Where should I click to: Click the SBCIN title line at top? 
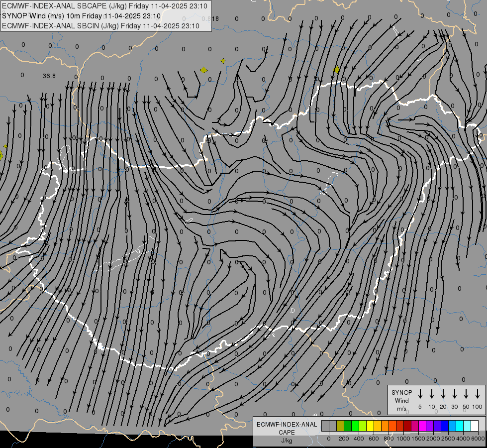tap(100, 26)
